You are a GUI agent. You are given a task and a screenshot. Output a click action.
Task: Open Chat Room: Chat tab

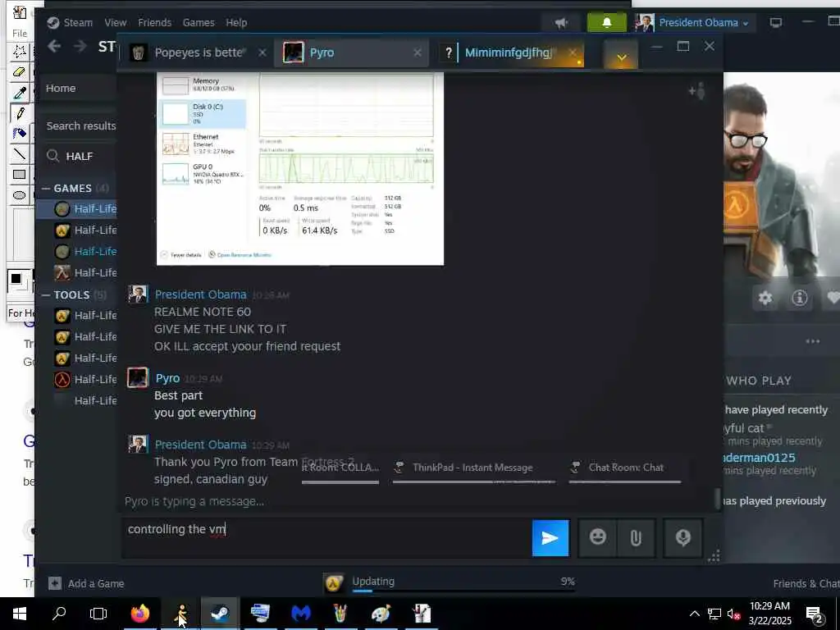[625, 468]
